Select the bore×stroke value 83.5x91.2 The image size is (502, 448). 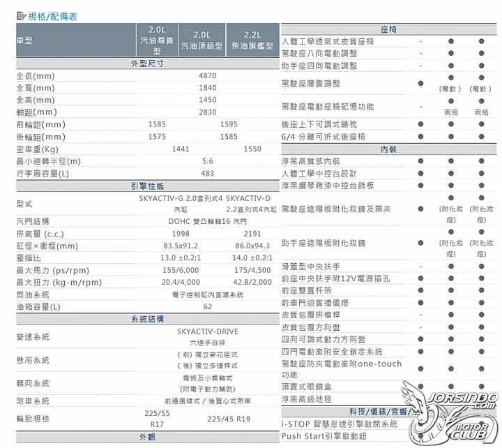[181, 246]
